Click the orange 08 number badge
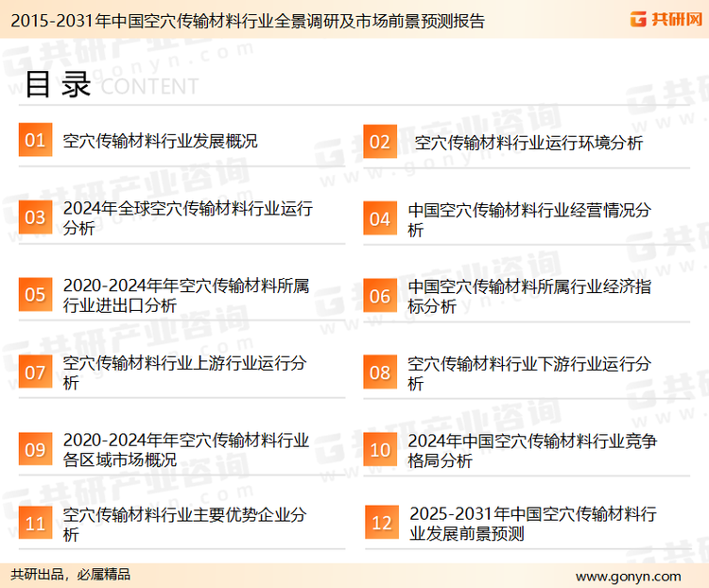This screenshot has height=588, width=709. coord(380,372)
